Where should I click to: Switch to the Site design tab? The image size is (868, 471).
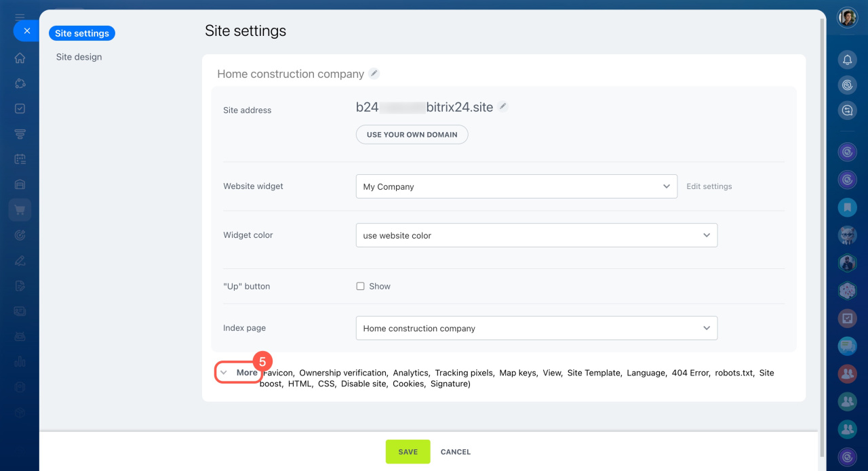click(79, 57)
